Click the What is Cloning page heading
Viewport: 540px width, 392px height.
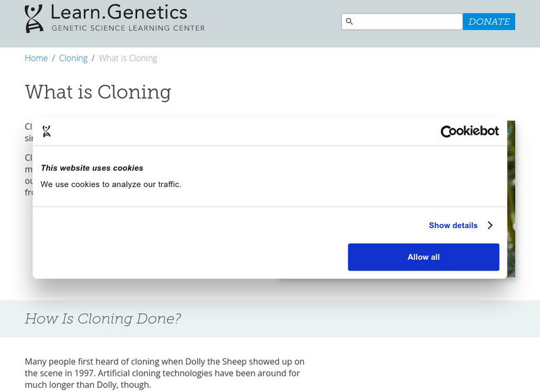(98, 92)
